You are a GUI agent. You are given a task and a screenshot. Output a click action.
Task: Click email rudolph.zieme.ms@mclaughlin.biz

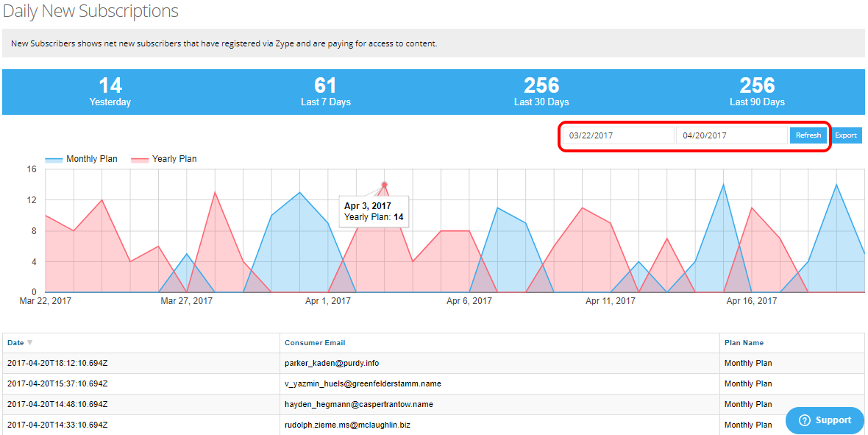tap(347, 425)
